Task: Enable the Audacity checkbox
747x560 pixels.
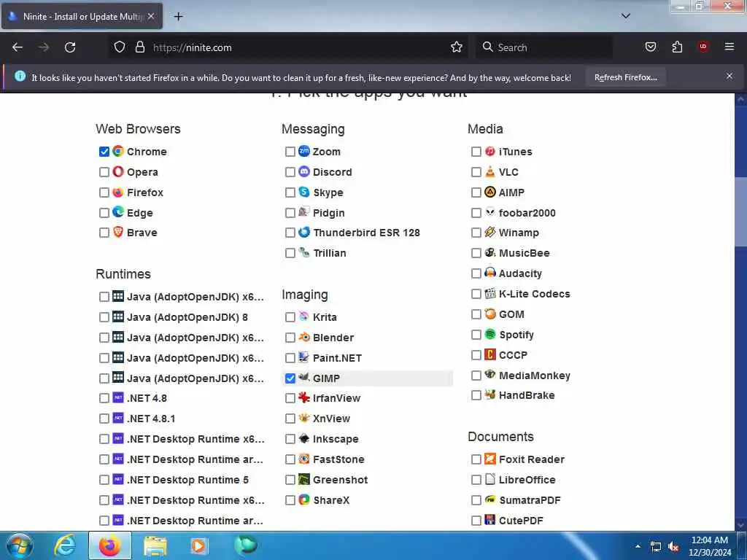Action: tap(476, 273)
